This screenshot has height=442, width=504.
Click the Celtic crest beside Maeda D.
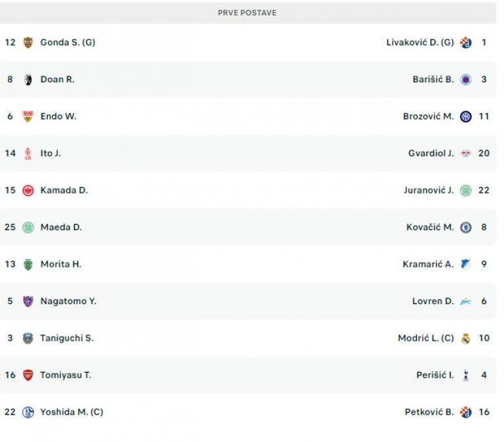point(27,228)
